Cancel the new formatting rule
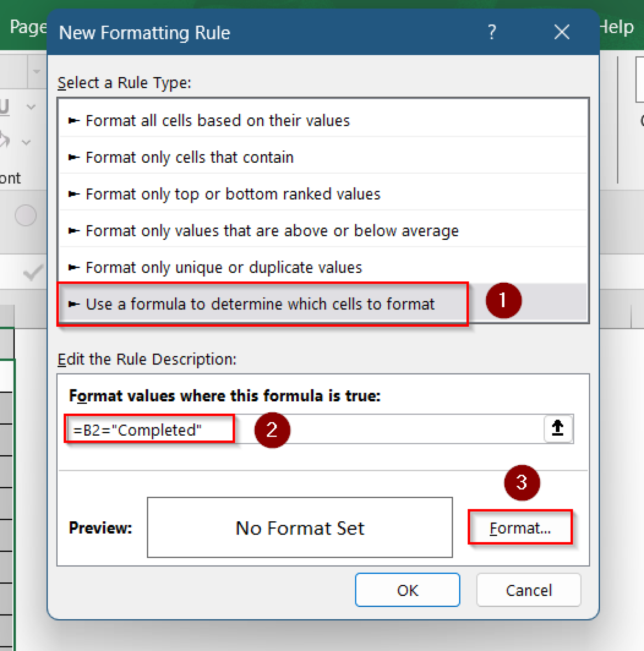Screen dimensions: 644x651 tap(528, 590)
